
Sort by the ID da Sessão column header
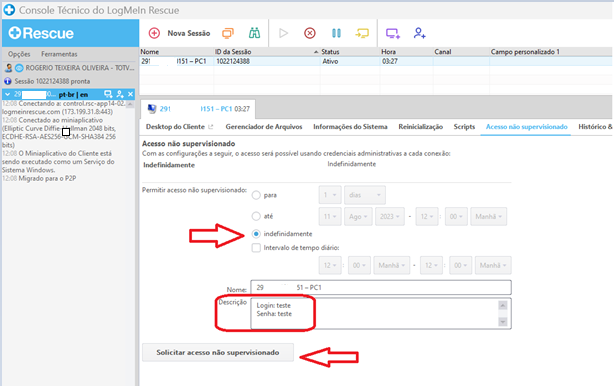pos(267,52)
